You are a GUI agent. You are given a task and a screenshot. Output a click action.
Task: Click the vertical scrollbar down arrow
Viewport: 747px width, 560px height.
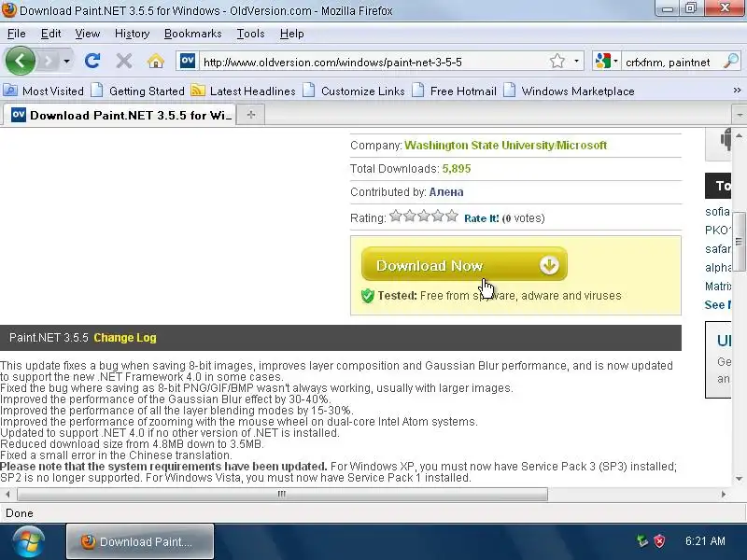pyautogui.click(x=739, y=479)
